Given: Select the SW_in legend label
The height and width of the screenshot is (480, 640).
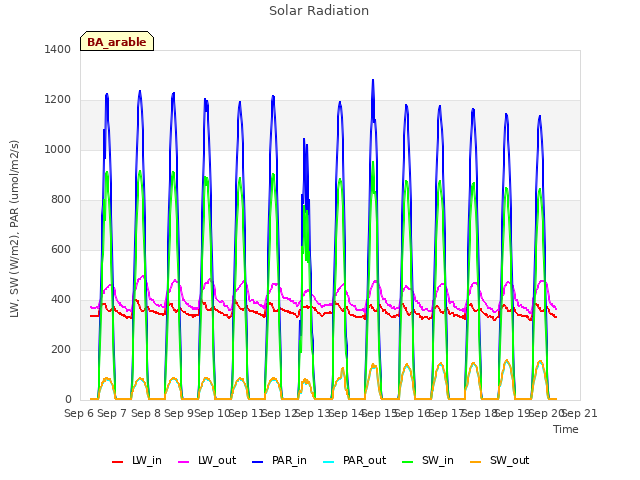Looking at the screenshot, I should click(x=438, y=460).
